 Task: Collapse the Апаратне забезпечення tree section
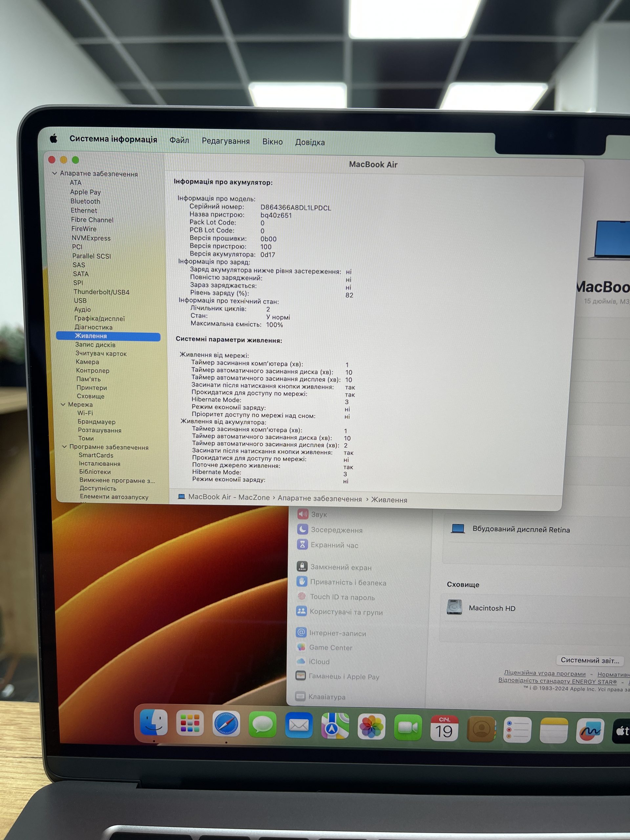pos(54,173)
